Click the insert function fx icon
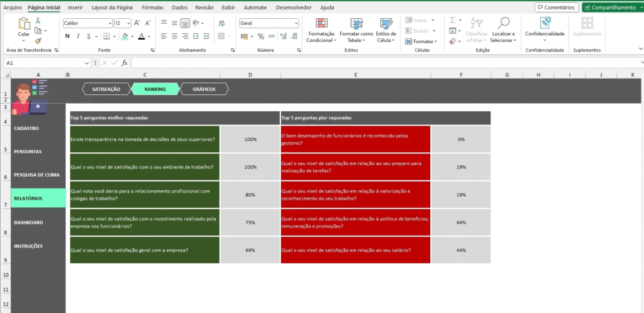 tap(125, 63)
